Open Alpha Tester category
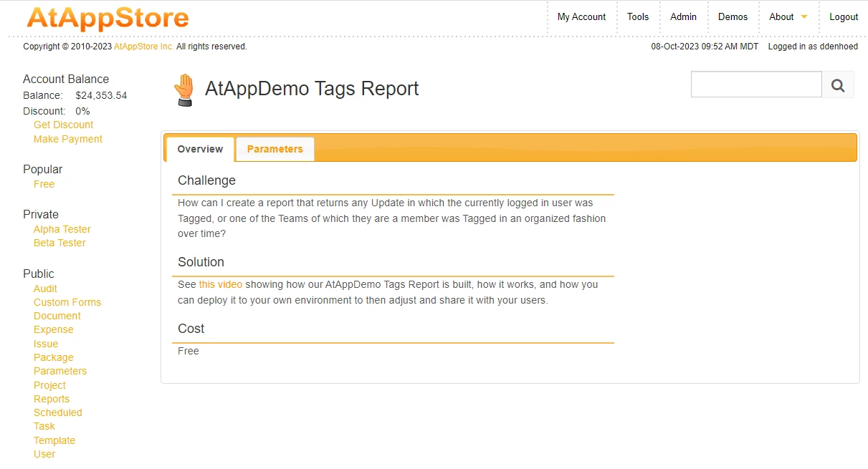This screenshot has height=469, width=868. 62,229
